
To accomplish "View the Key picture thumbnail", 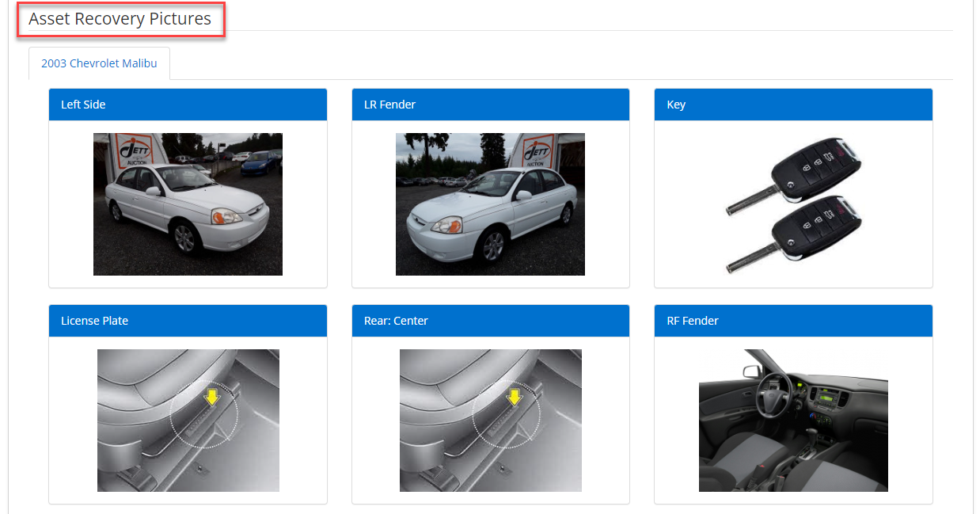I will click(x=793, y=204).
